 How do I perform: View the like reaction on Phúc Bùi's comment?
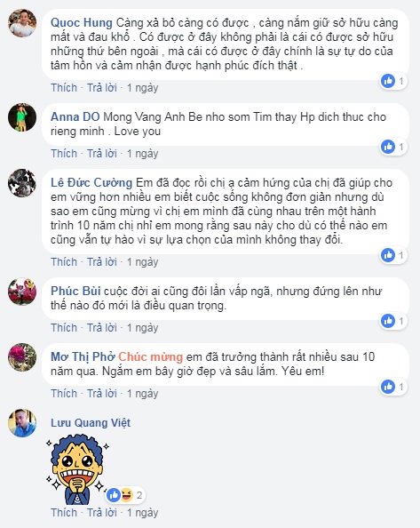coord(393,321)
